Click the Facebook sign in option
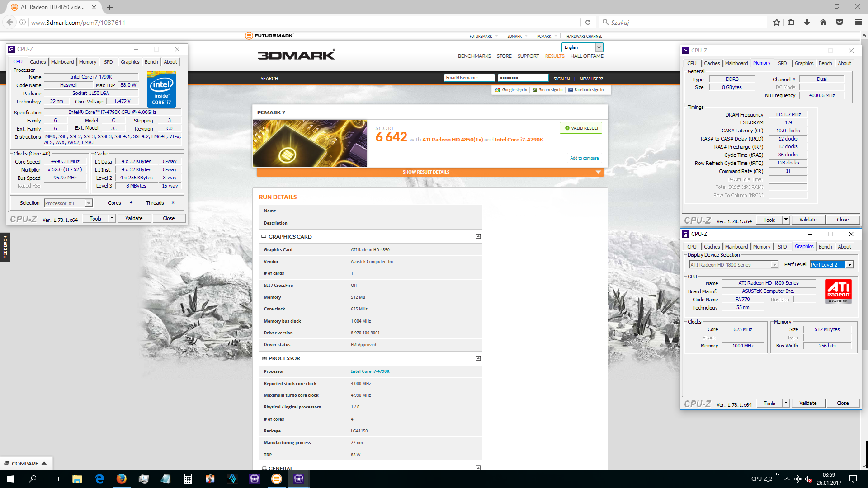The width and height of the screenshot is (868, 488). point(586,90)
